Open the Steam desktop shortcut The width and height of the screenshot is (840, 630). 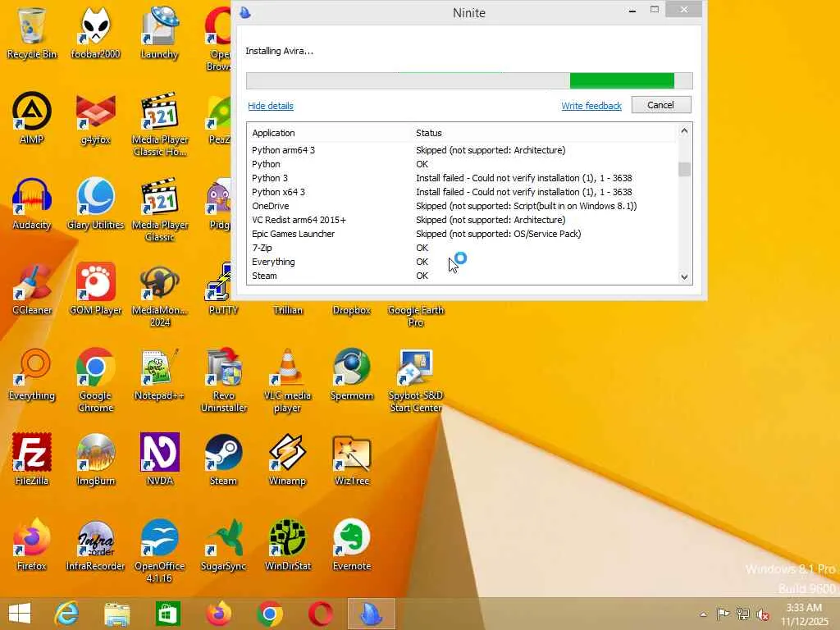tap(223, 459)
